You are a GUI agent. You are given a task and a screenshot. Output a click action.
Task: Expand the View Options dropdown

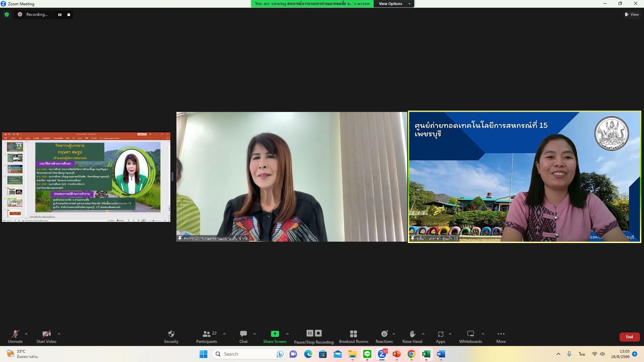pos(394,4)
